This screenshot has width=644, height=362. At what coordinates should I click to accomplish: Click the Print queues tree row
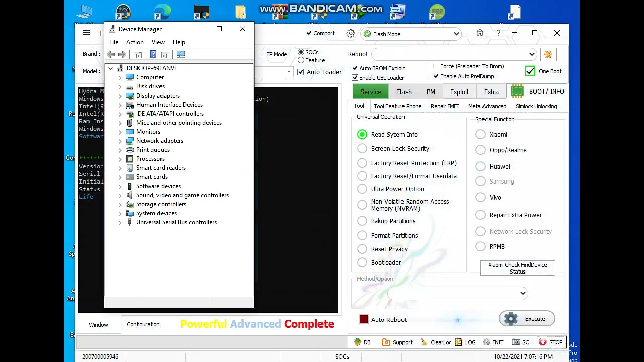pyautogui.click(x=153, y=150)
